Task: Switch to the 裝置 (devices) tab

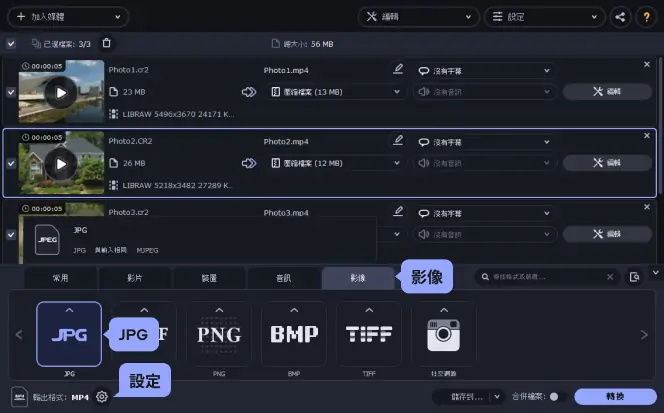Action: coord(209,278)
